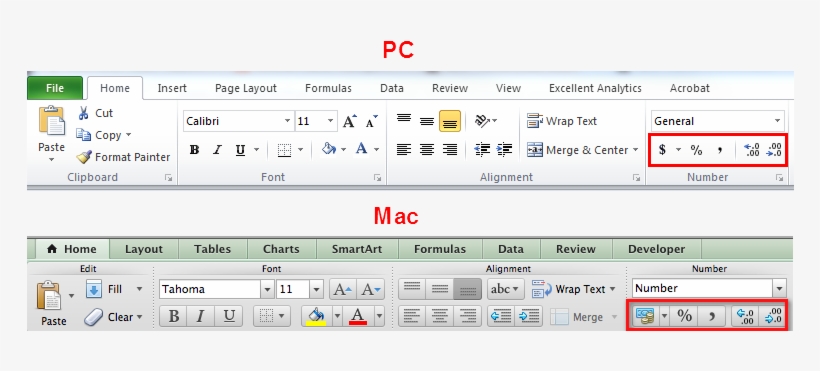This screenshot has height=371, width=820.
Task: Apply red font color on Mac
Action: pos(358,317)
